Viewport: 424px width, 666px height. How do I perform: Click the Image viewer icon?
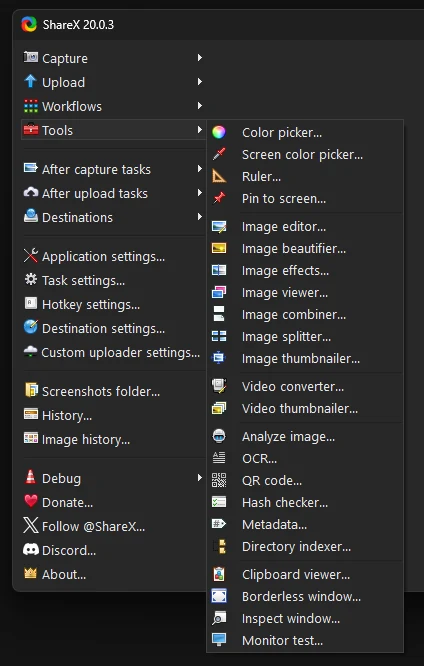pyautogui.click(x=219, y=292)
